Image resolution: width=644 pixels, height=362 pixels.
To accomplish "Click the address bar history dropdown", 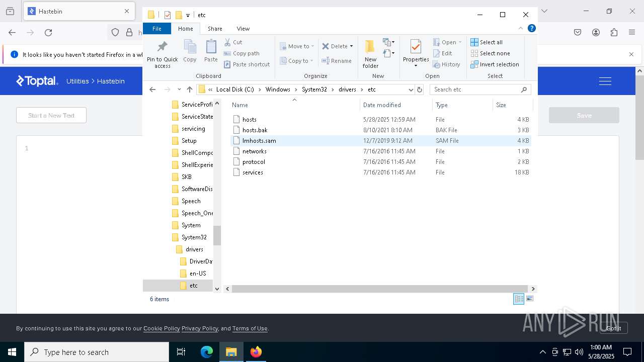I will click(411, 89).
